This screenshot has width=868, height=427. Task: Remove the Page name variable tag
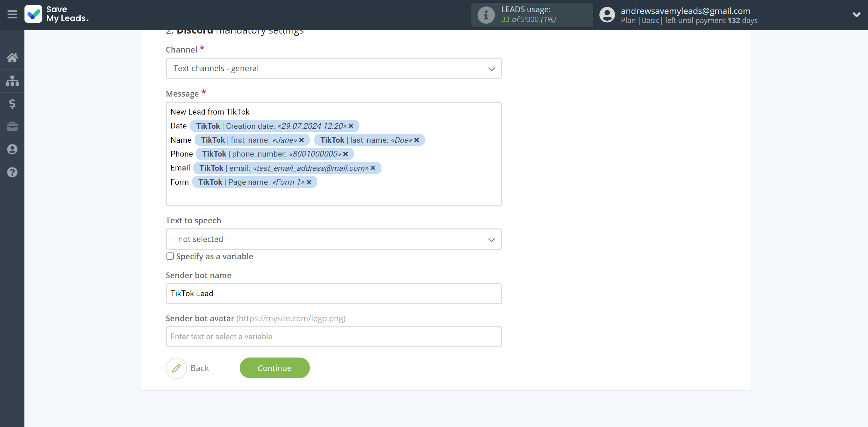tap(309, 182)
